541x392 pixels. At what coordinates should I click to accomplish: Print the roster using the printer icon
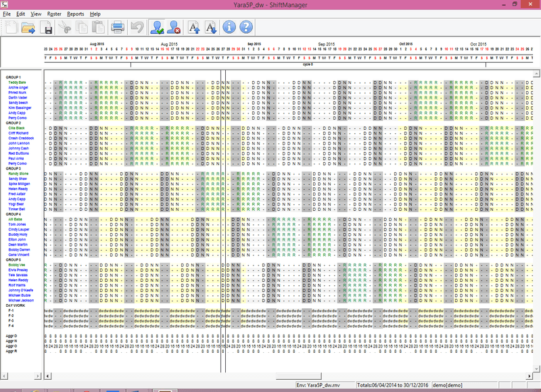tap(117, 27)
